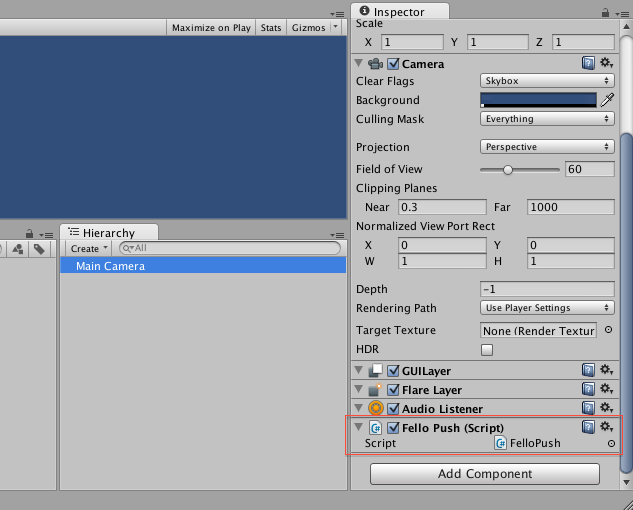633x510 pixels.
Task: Open Flare Layer gear settings menu
Action: point(606,389)
